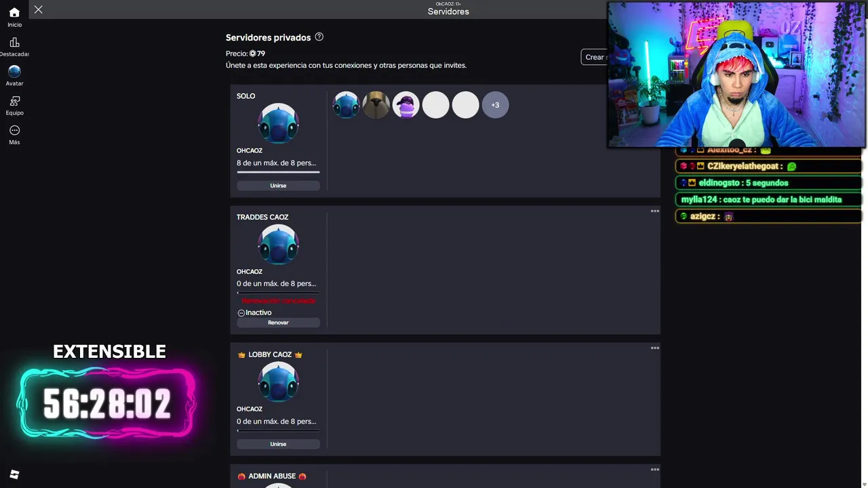Click the +3 more players bubble
The image size is (868, 488).
(495, 105)
